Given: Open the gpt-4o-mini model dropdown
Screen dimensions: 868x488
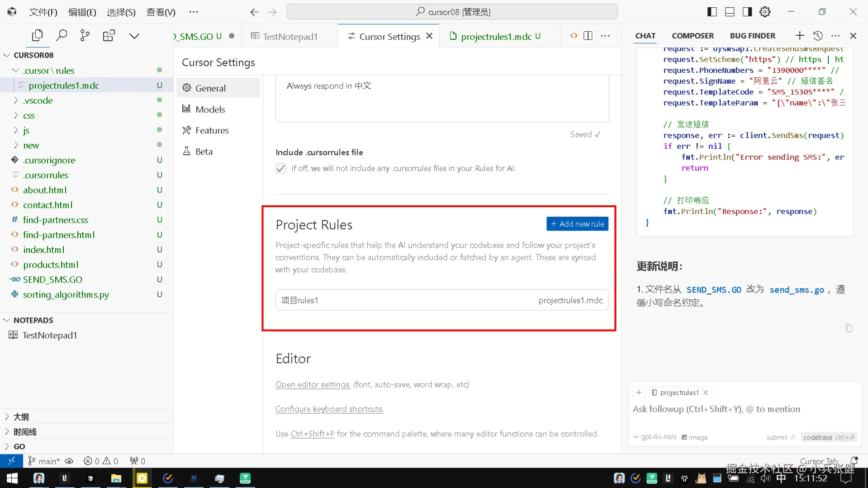Looking at the screenshot, I should (655, 437).
